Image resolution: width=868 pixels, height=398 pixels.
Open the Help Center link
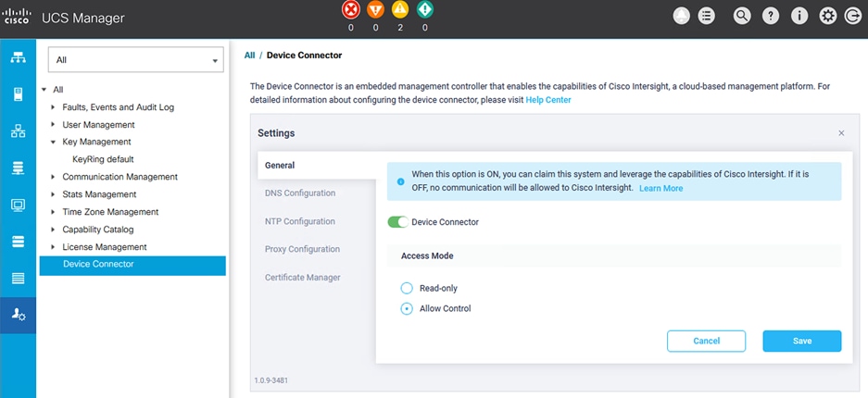pos(548,100)
